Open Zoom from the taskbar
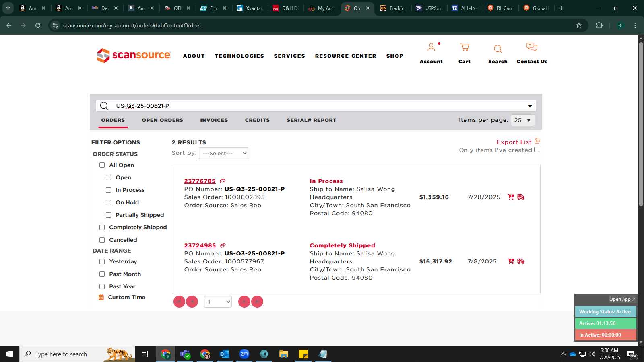The image size is (644, 362). click(x=244, y=354)
